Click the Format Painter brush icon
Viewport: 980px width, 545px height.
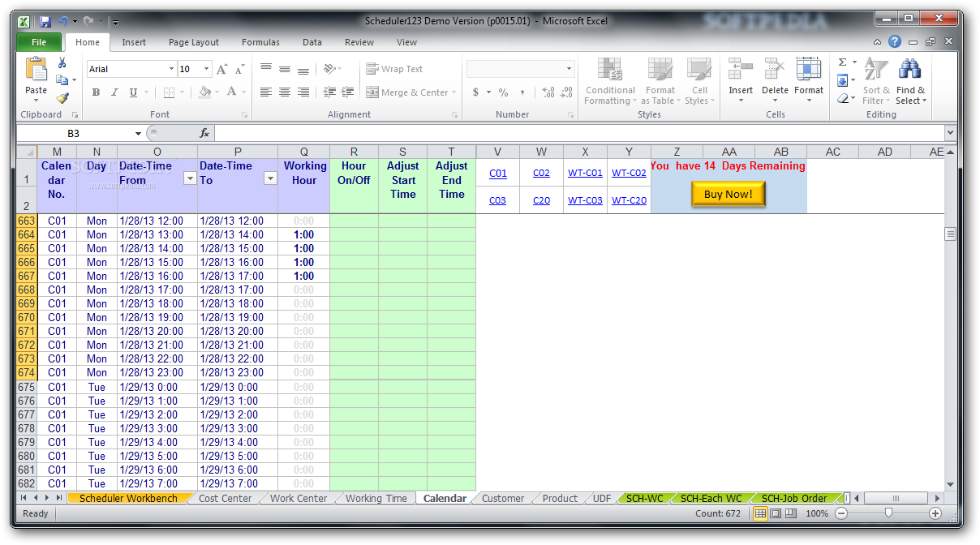[x=62, y=97]
